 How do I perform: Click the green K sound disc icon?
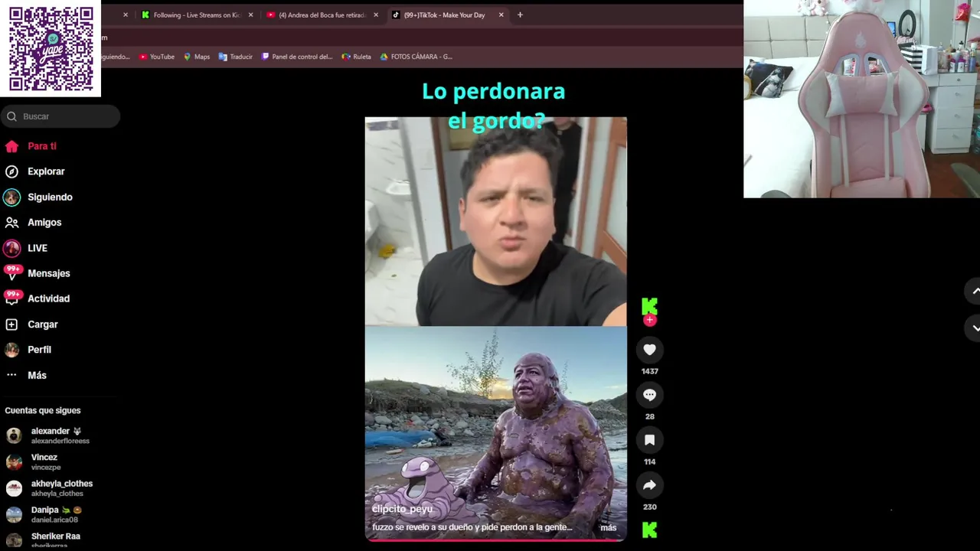[649, 530]
